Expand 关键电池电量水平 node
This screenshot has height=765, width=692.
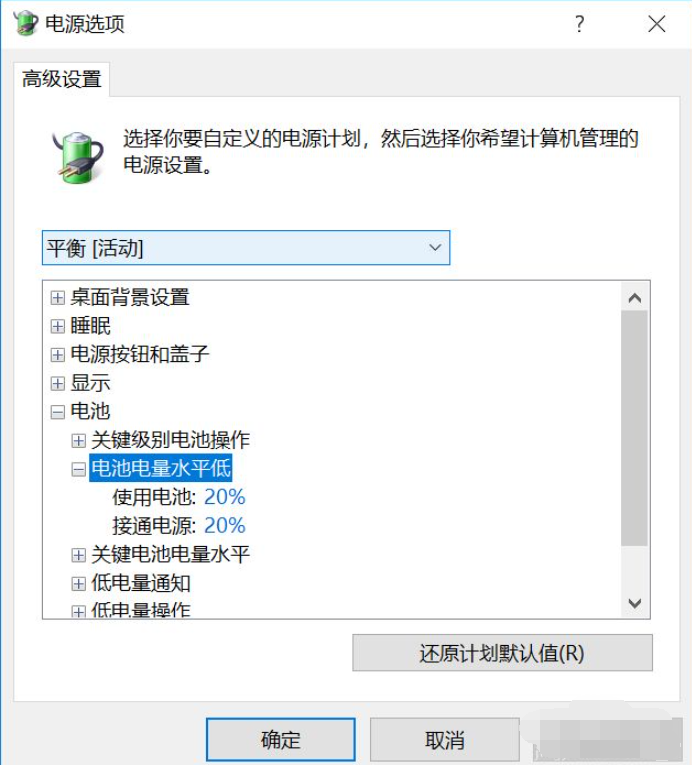tap(78, 555)
